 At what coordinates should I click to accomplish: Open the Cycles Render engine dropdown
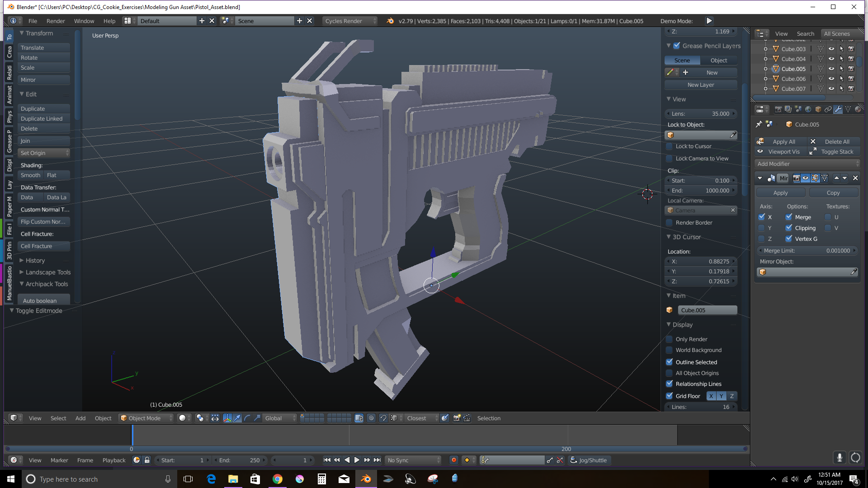pos(349,21)
